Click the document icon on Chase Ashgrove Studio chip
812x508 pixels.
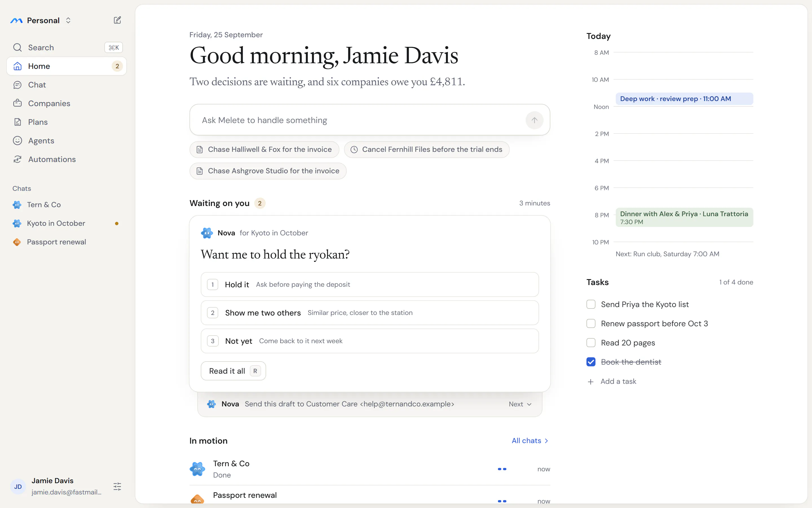(200, 171)
